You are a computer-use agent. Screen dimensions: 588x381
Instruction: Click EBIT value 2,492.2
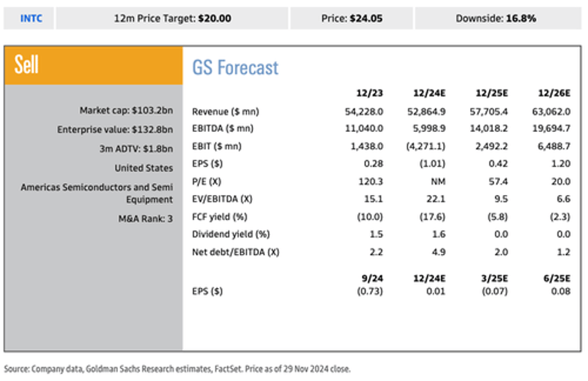coord(491,146)
